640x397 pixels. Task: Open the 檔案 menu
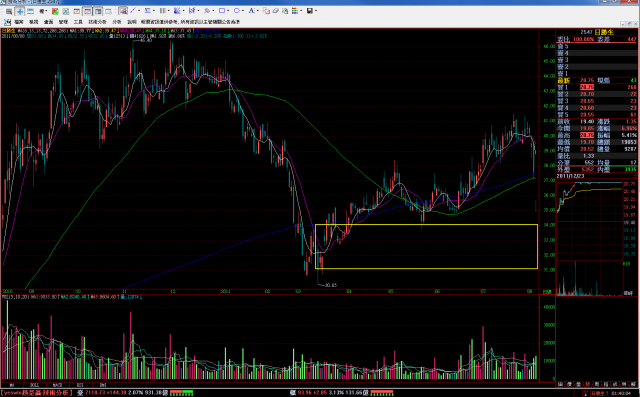click(x=19, y=22)
